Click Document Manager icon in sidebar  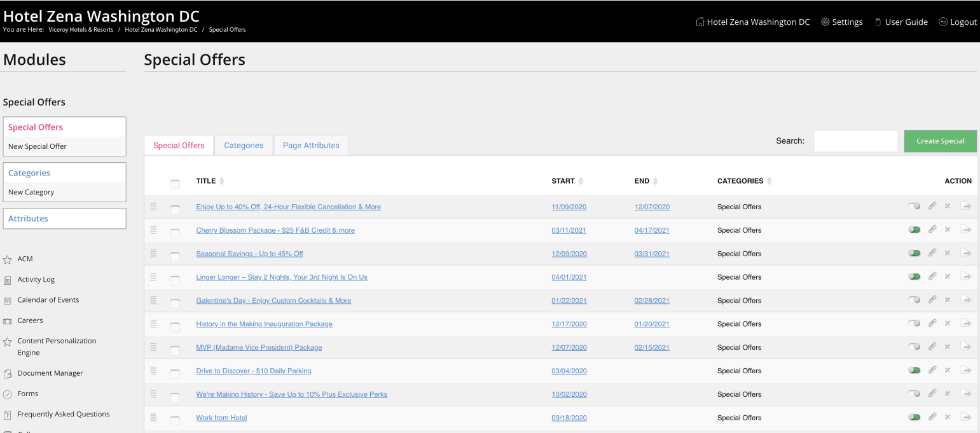[8, 374]
